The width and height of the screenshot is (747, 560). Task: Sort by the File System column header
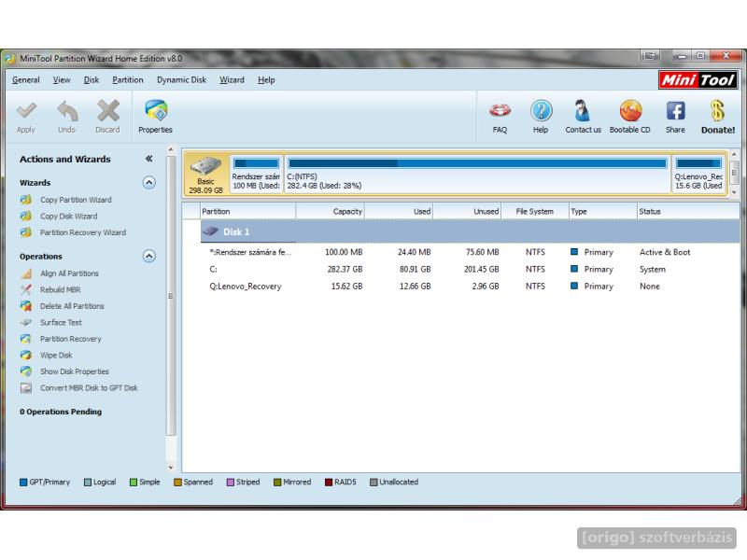click(x=535, y=211)
